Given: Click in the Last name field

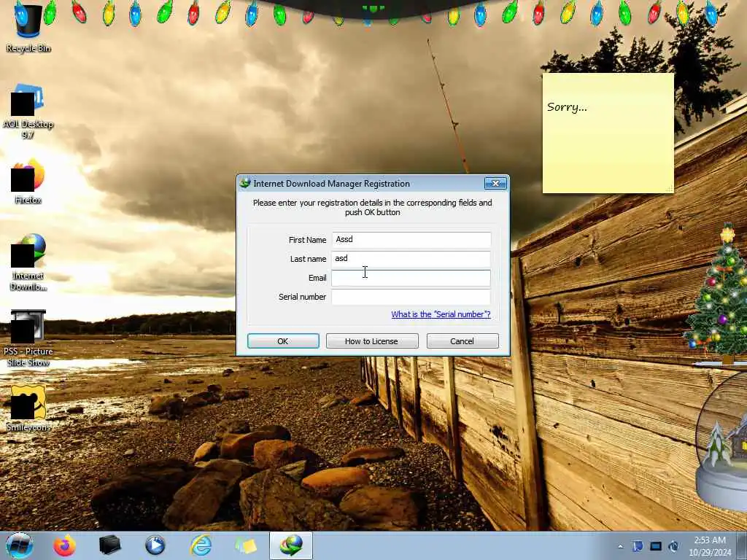Looking at the screenshot, I should [411, 259].
